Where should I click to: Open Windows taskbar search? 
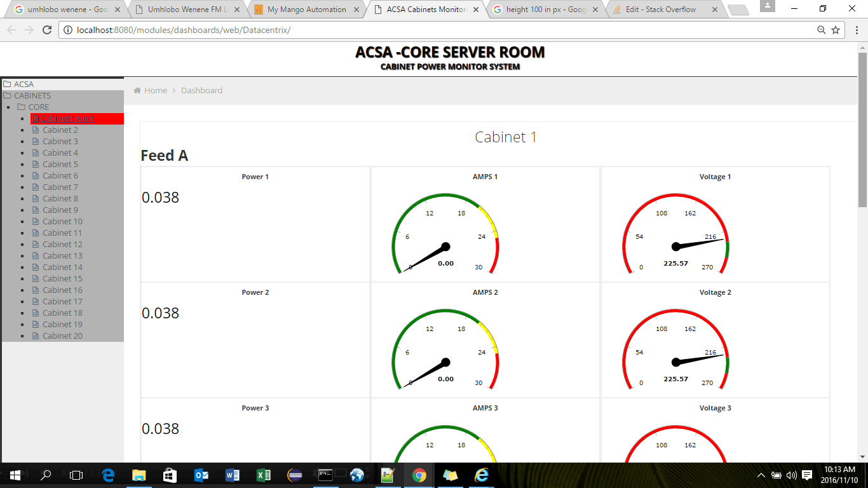point(46,475)
